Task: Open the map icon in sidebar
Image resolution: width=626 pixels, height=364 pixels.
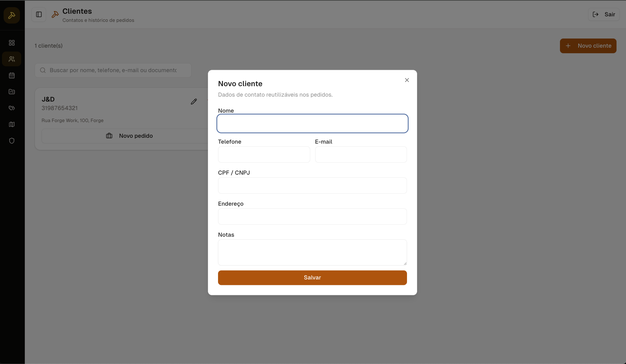Action: coord(12,124)
